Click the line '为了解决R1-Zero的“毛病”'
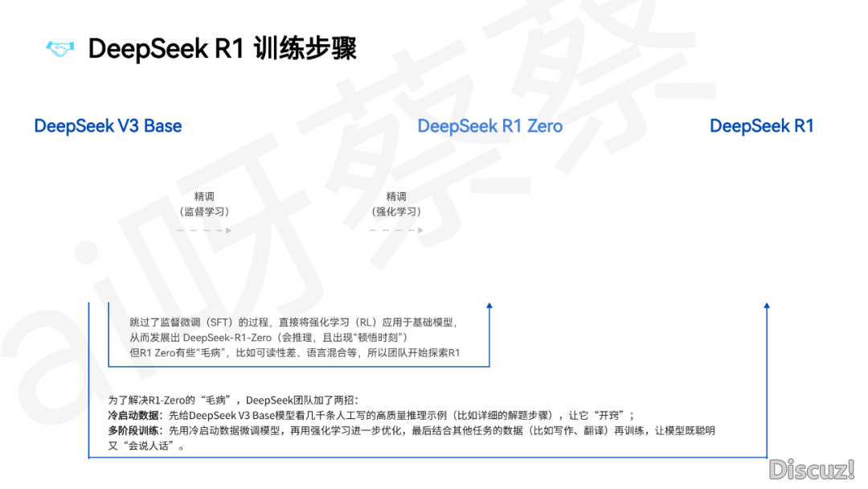The height and width of the screenshot is (489, 868). tap(233, 401)
